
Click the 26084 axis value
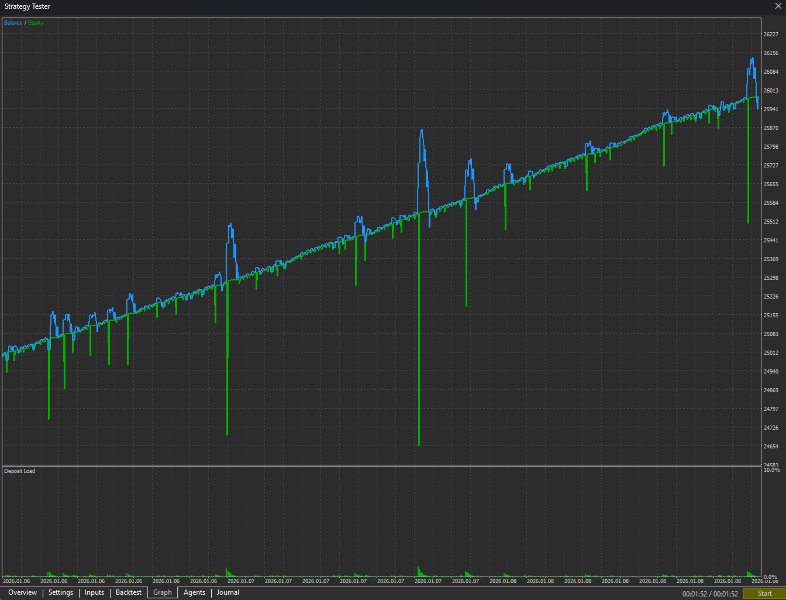point(771,72)
